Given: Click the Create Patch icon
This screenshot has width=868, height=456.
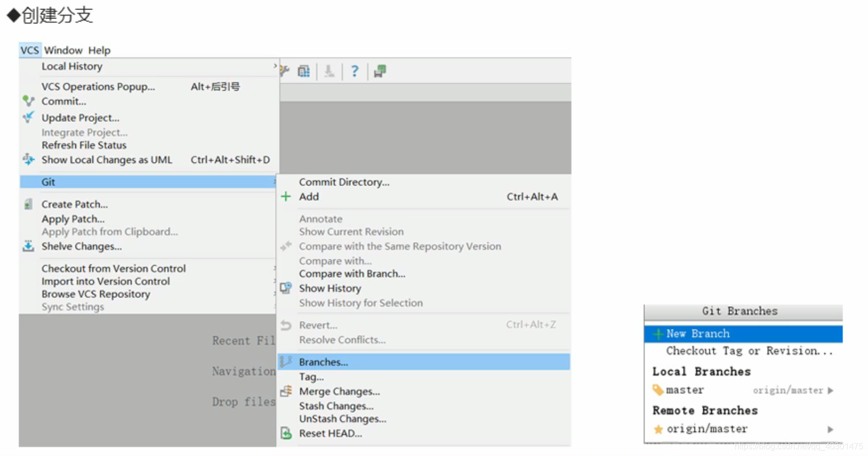Looking at the screenshot, I should (x=28, y=204).
